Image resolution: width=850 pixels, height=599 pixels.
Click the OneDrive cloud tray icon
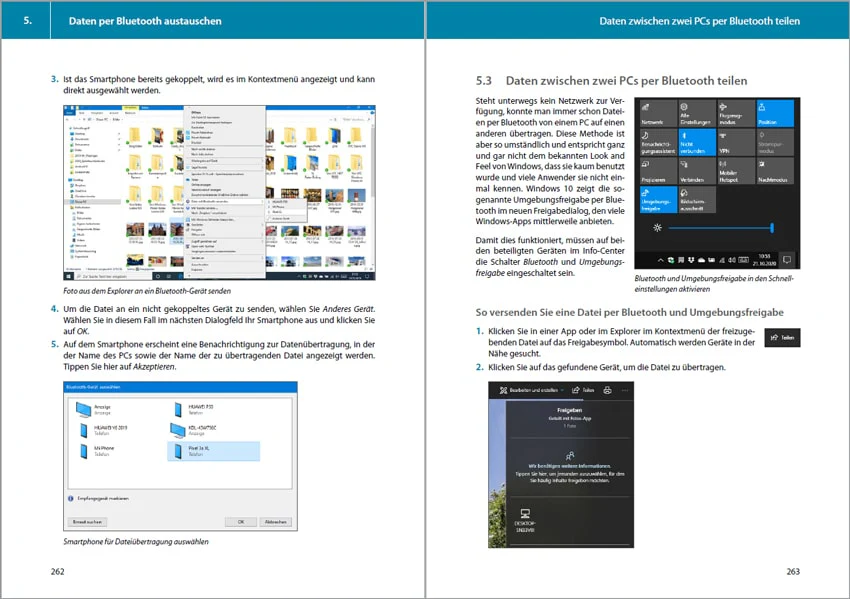pyautogui.click(x=701, y=260)
